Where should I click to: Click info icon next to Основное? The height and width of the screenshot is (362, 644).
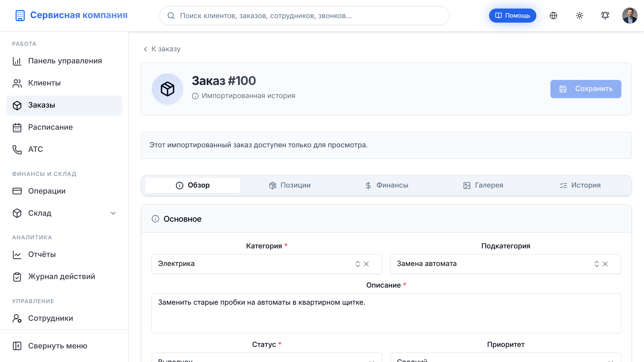pyautogui.click(x=155, y=219)
